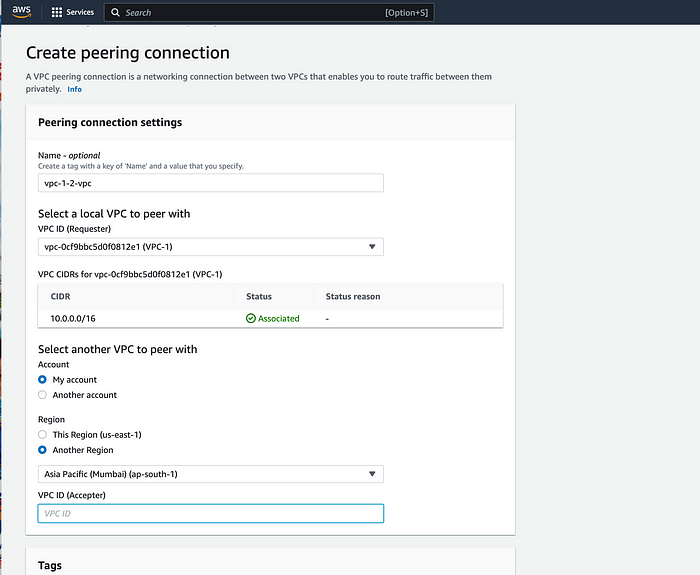Click the green Associated check icon
The height and width of the screenshot is (575, 700).
pos(251,318)
